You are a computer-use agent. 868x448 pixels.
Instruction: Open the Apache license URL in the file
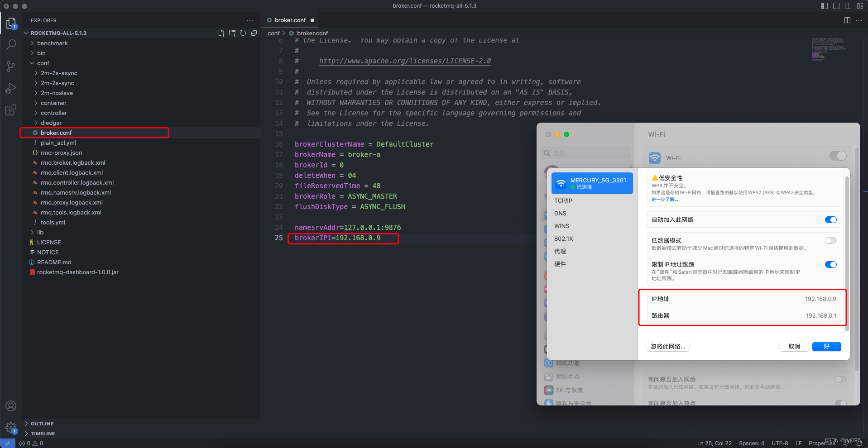pos(404,61)
